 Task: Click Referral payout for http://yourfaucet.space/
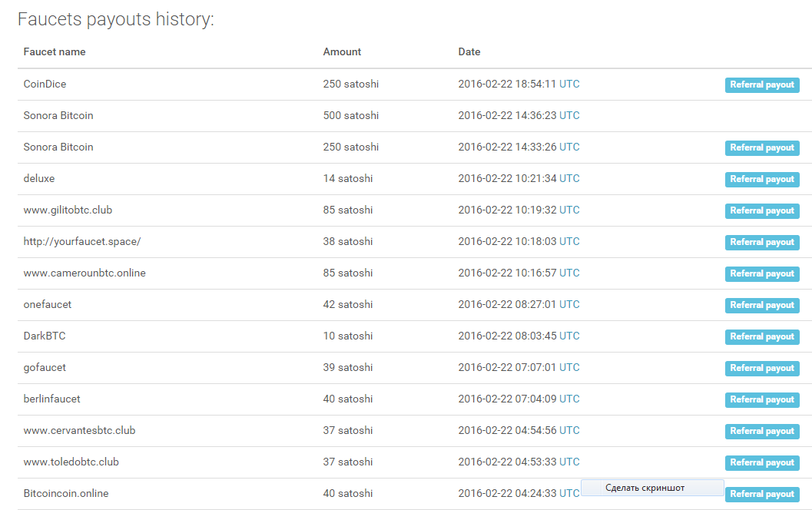pyautogui.click(x=762, y=242)
